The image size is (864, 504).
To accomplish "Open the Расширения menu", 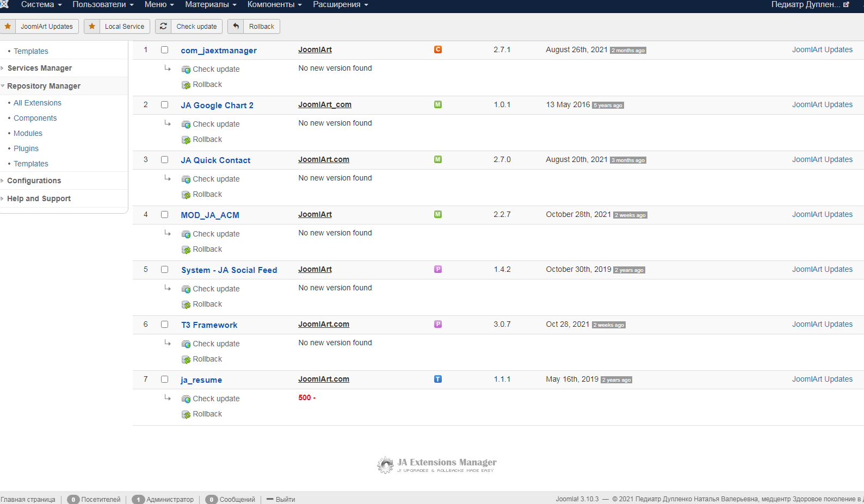I will tap(340, 5).
